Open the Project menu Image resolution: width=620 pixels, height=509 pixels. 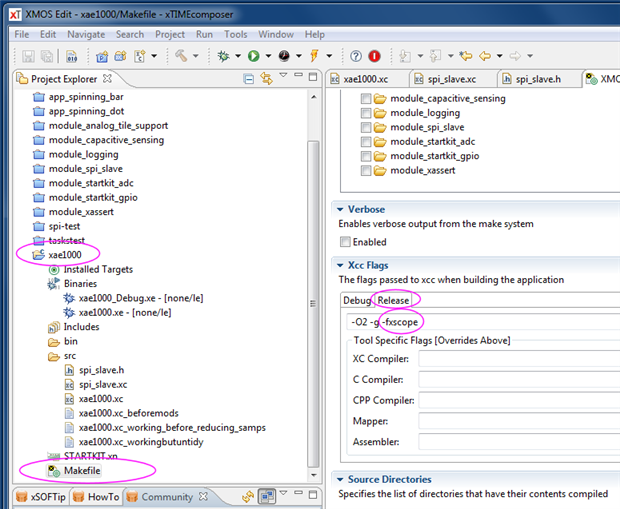tap(169, 34)
